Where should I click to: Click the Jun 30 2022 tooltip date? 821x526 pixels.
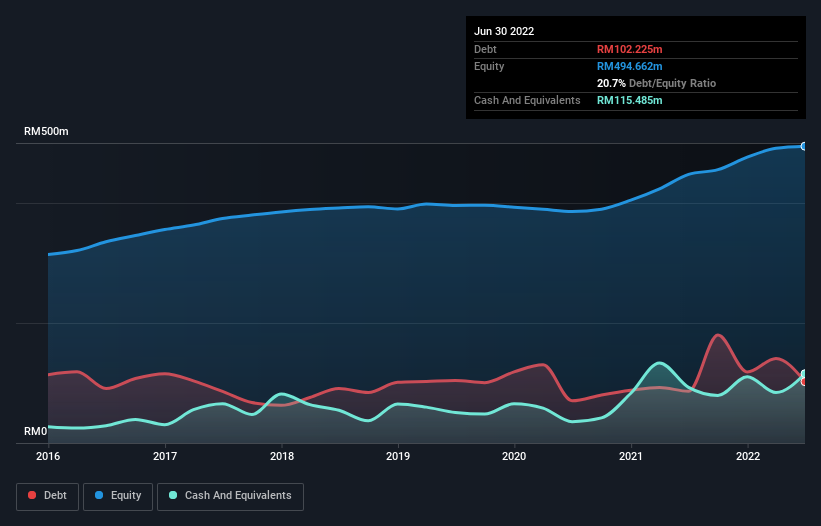pyautogui.click(x=504, y=31)
